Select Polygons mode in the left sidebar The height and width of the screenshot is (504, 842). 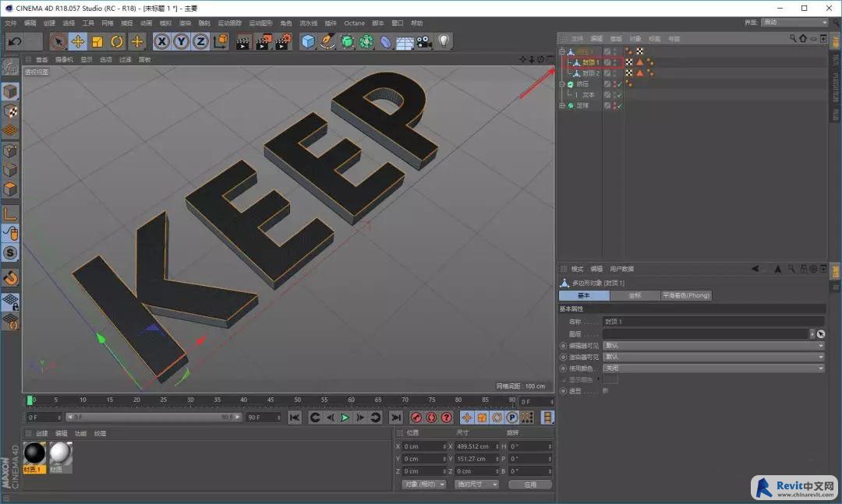coord(10,189)
